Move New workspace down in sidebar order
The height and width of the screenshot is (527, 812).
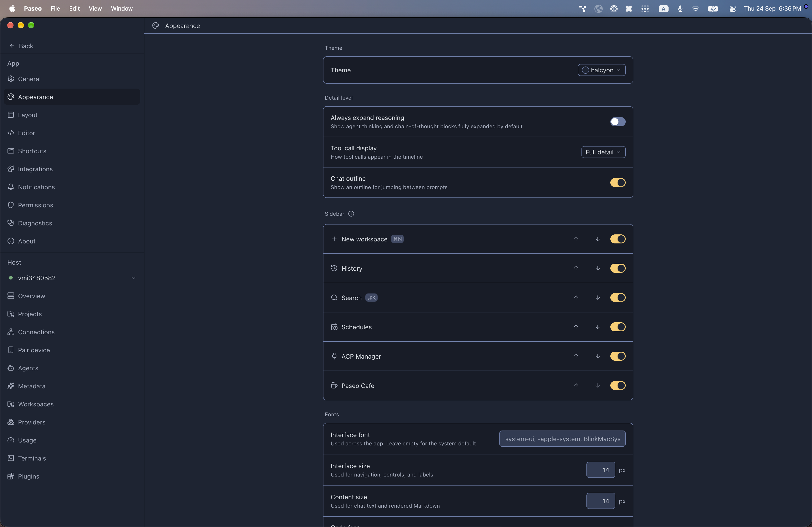pyautogui.click(x=598, y=239)
